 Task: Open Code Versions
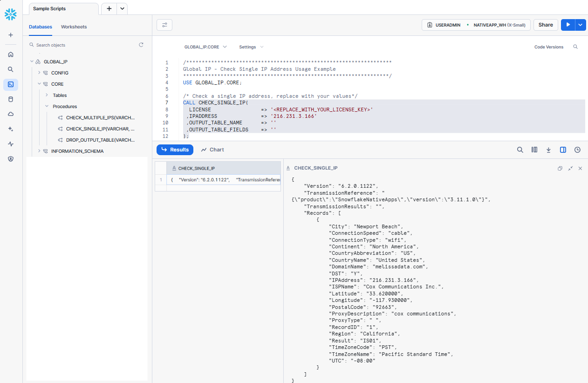tap(549, 47)
